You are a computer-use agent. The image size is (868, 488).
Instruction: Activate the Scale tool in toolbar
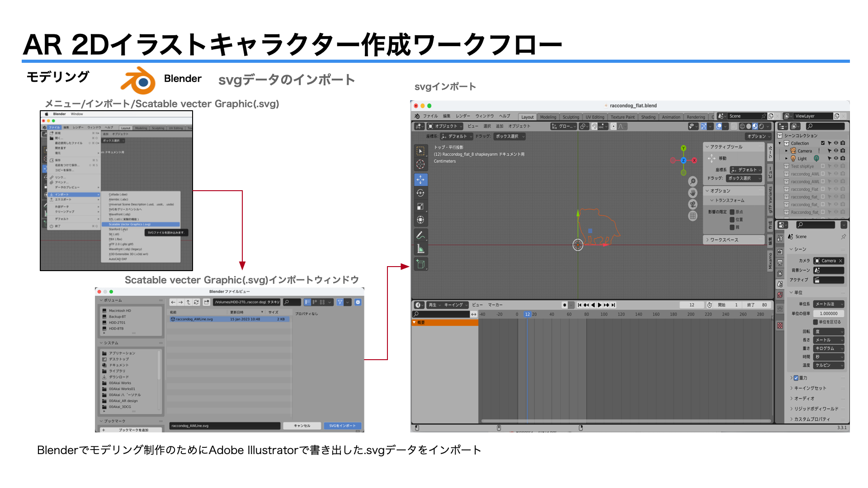(420, 206)
